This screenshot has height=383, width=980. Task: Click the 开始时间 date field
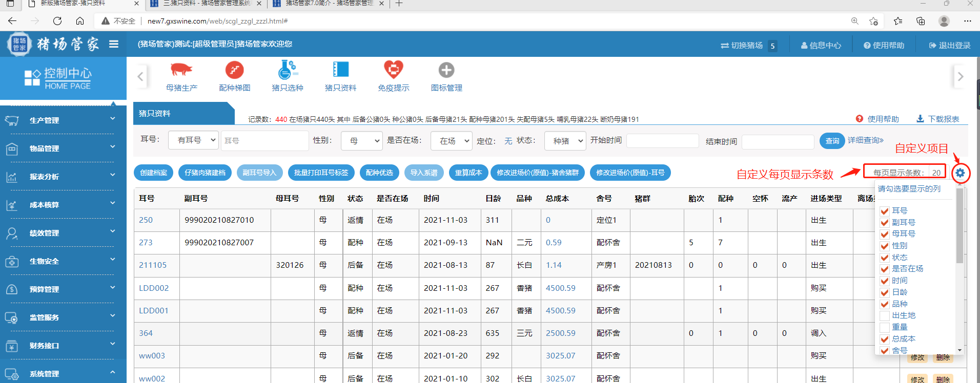click(662, 141)
